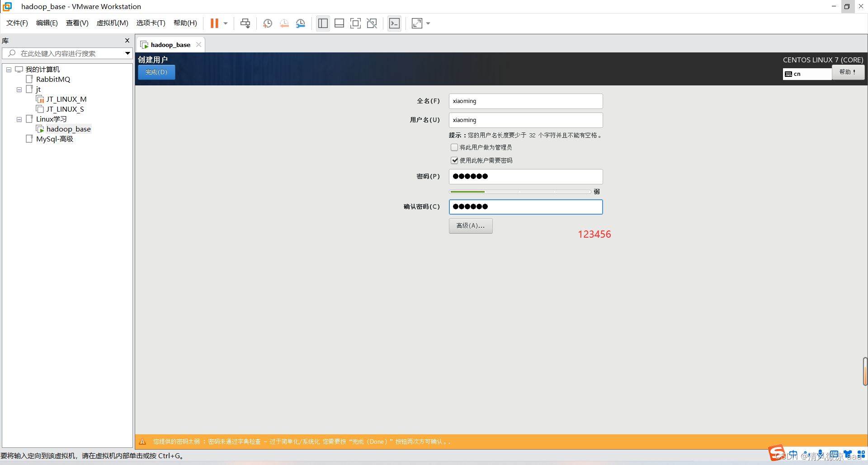Click the 帮助! help button
This screenshot has height=465, width=868.
click(848, 72)
